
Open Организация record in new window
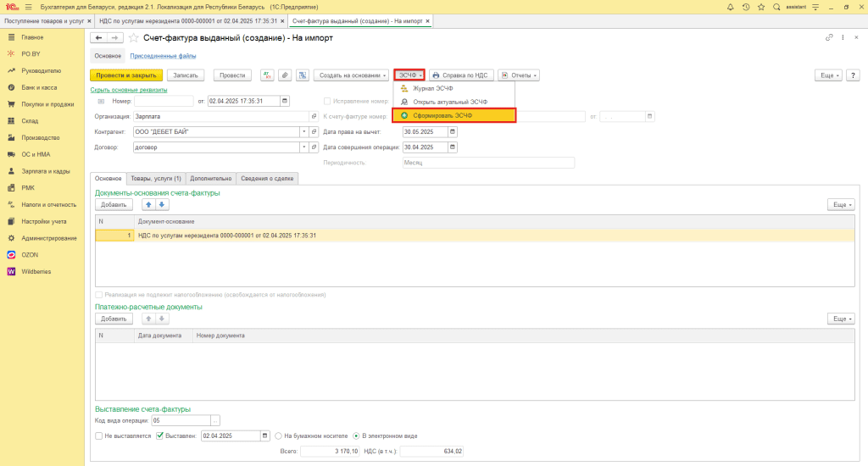(x=314, y=117)
